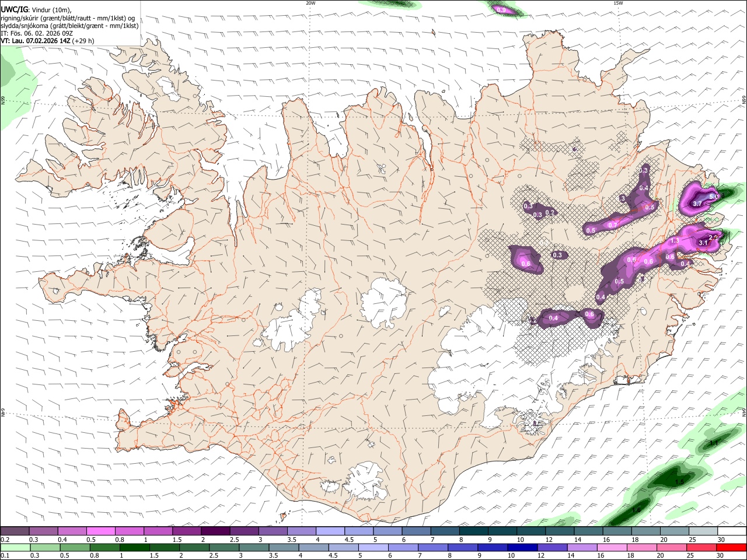Click the '20W' longitude label at the top edge
This screenshot has height=560, width=747.
click(310, 3)
